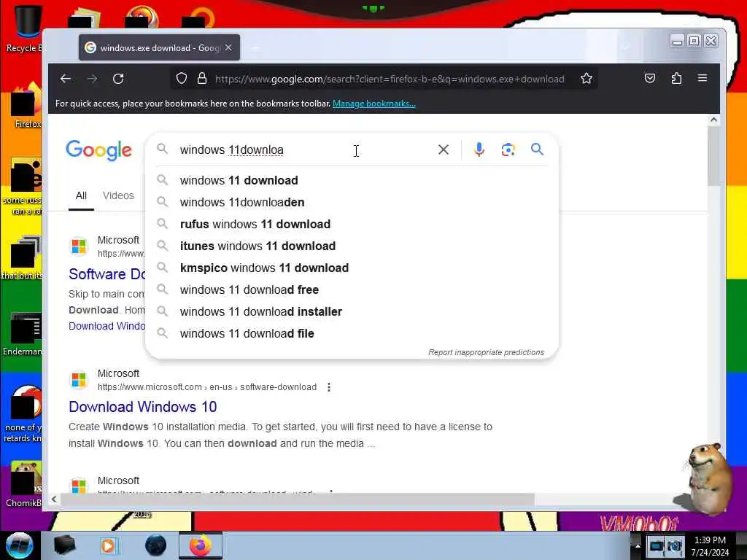Select the All results tab
Viewport: 747px width, 560px height.
click(x=81, y=195)
